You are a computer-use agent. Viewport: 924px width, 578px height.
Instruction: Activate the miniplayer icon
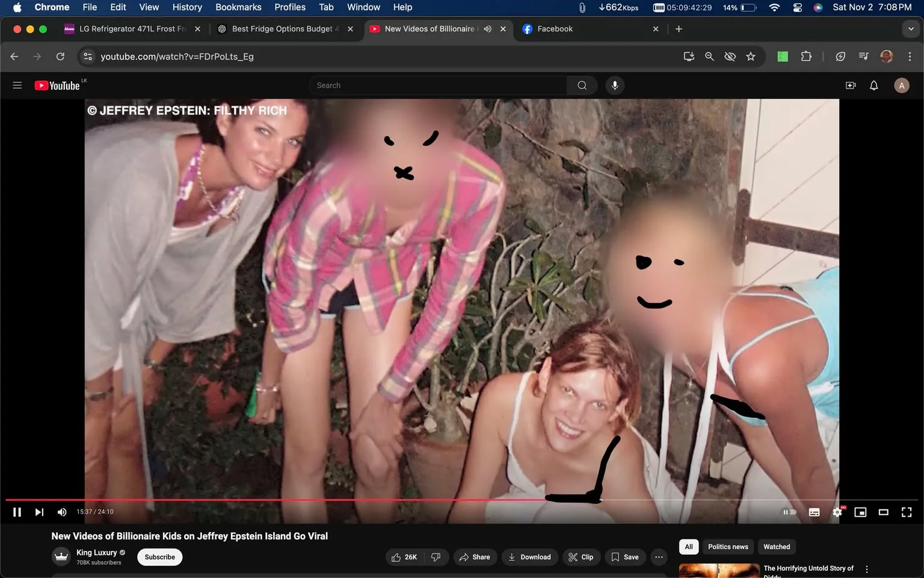[860, 512]
